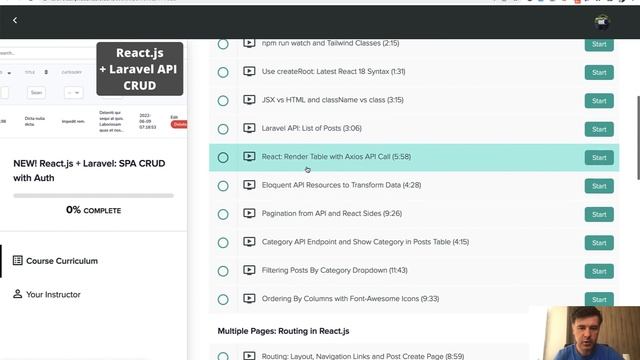Click video icon for Filtering Posts lesson
This screenshot has height=360, width=640.
(249, 270)
